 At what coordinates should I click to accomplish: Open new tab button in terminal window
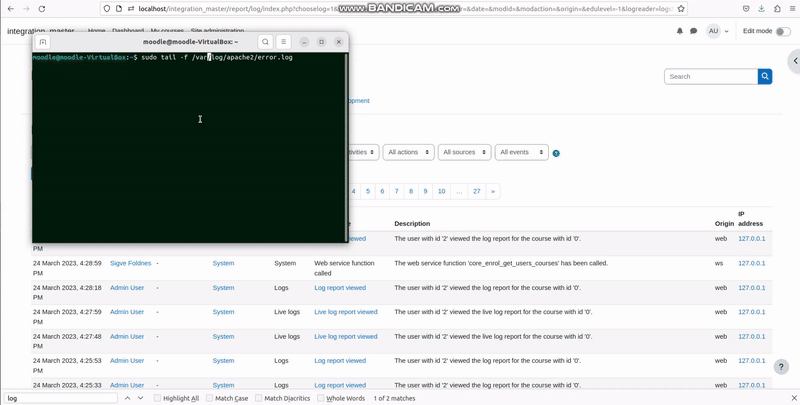pos(43,42)
